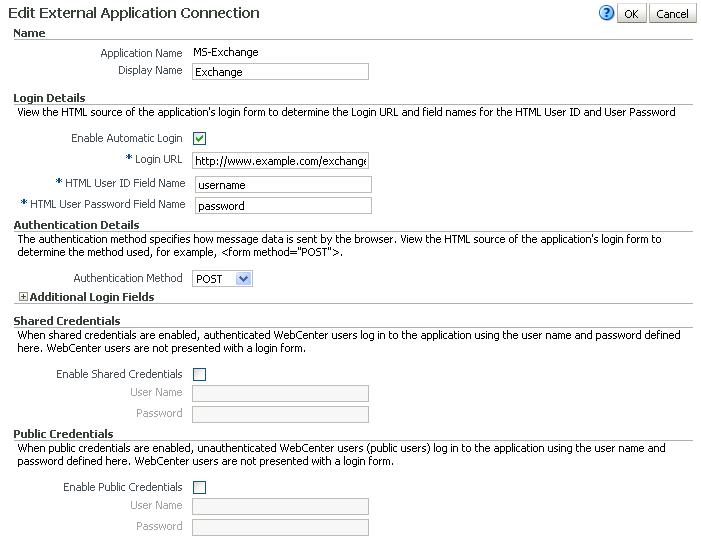
Task: Toggle Enable Automatic Login checkbox
Action: click(199, 139)
